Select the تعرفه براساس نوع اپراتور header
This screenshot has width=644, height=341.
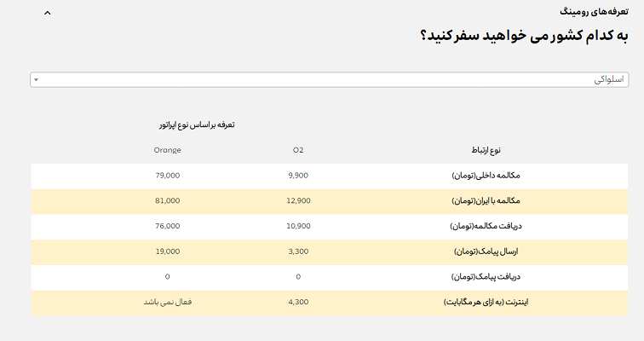[197, 124]
